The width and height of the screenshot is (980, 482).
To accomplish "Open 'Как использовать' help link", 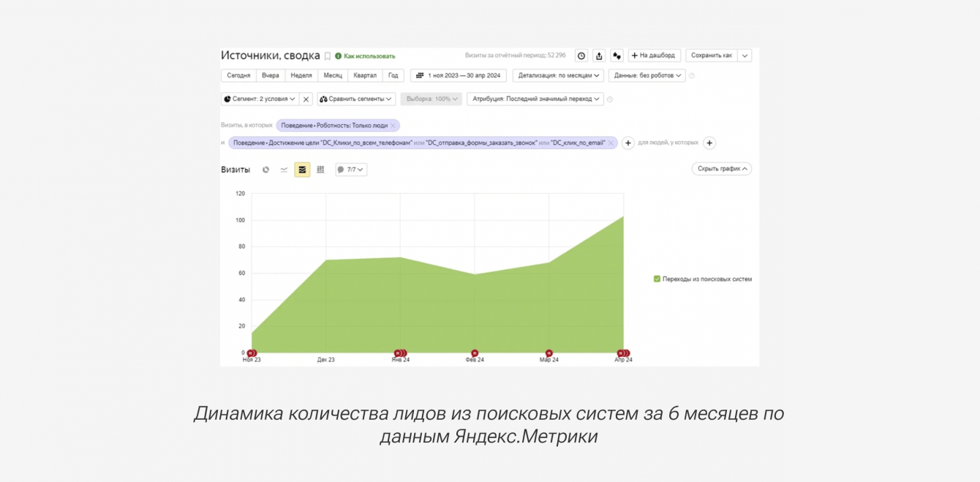I will [369, 56].
